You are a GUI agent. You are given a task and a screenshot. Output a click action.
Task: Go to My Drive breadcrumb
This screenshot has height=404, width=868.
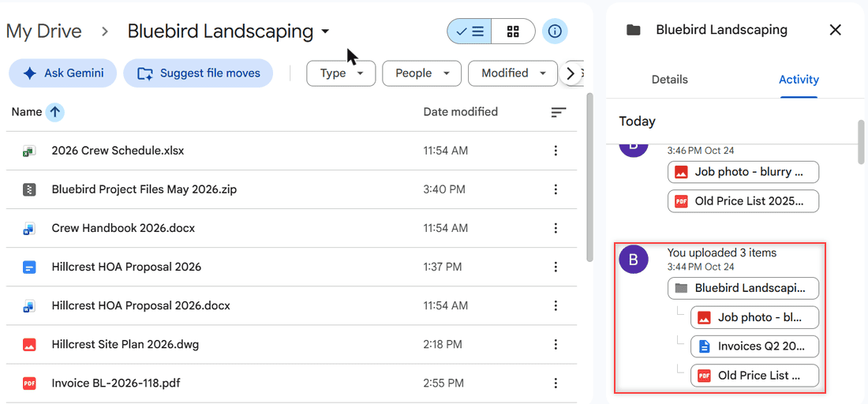pos(43,31)
